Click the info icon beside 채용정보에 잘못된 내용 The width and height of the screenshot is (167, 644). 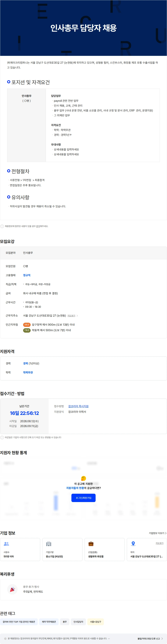(2, 226)
